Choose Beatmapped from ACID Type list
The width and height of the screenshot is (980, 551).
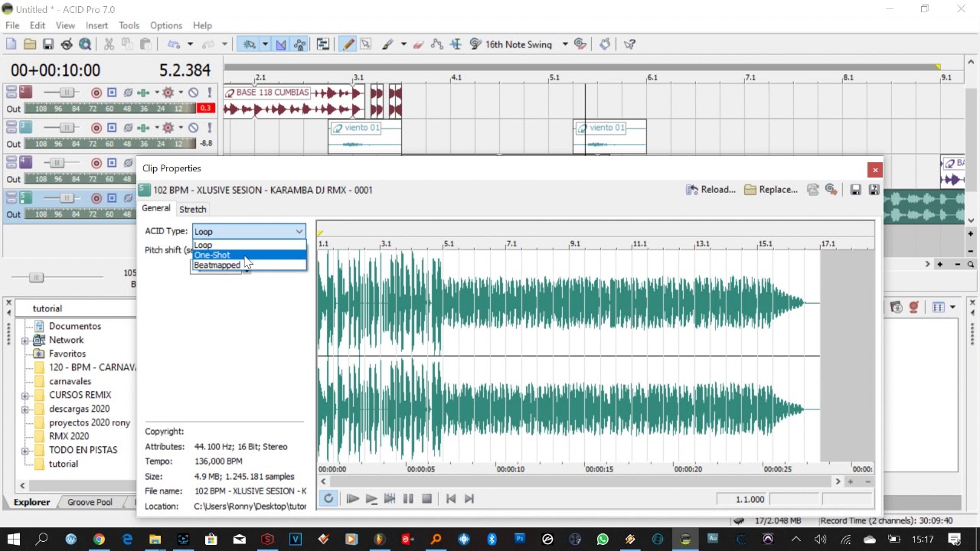point(249,265)
